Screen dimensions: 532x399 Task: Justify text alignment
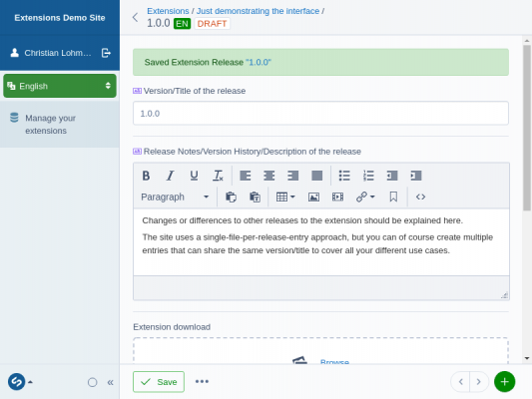[316, 176]
